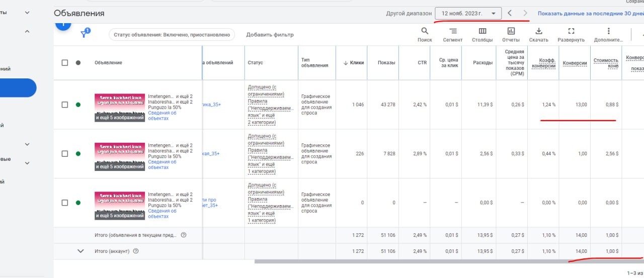Click Добавить фильтр button
Screen dimensions: 644x278
tap(270, 35)
